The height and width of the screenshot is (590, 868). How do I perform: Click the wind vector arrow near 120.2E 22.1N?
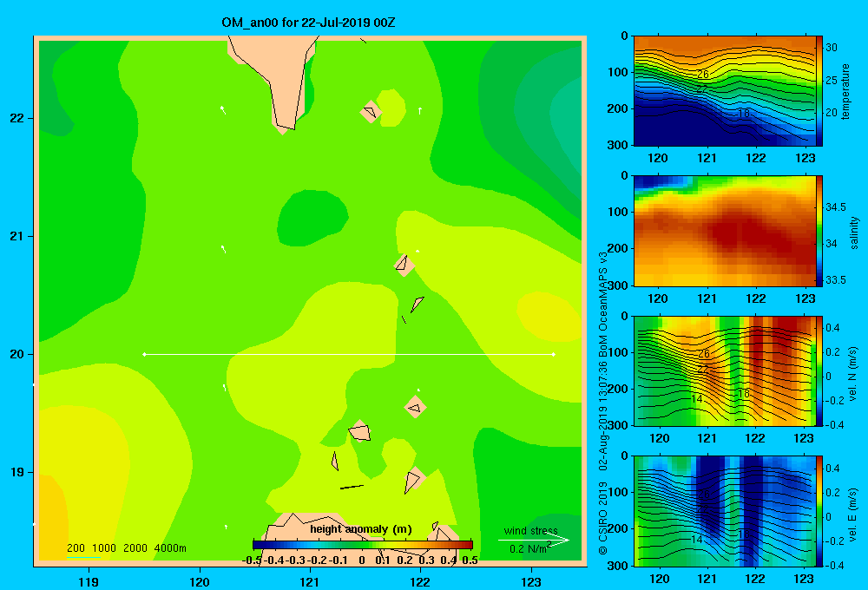point(223,109)
